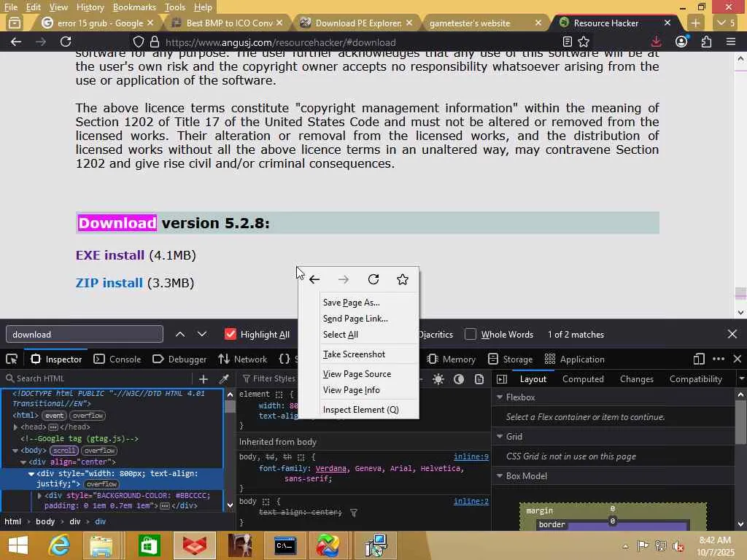Go to the next find match
The width and height of the screenshot is (747, 560).
(202, 334)
